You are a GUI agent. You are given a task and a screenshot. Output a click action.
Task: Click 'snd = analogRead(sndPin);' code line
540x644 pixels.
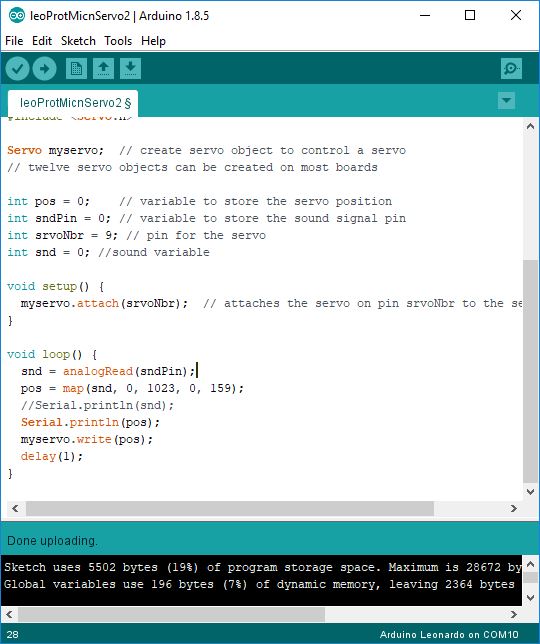pyautogui.click(x=108, y=371)
